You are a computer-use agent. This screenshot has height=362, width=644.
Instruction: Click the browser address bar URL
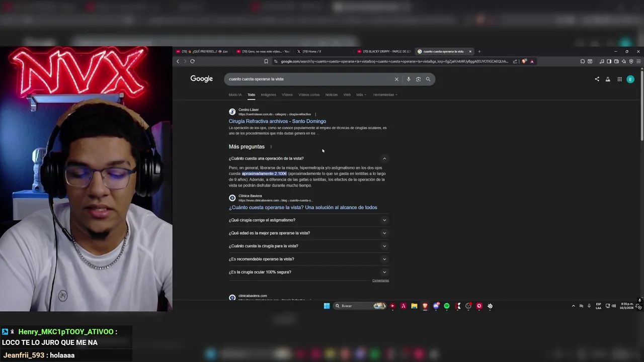tap(394, 61)
